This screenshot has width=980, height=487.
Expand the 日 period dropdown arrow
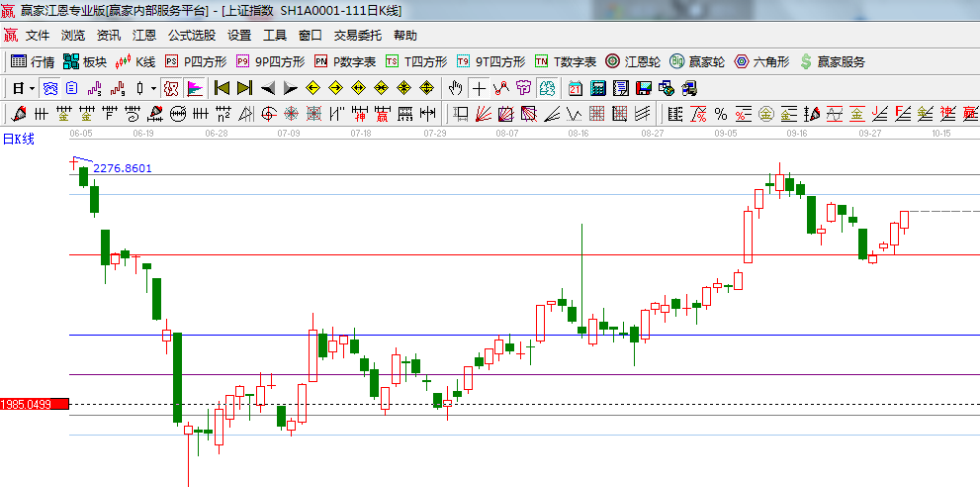click(x=32, y=88)
